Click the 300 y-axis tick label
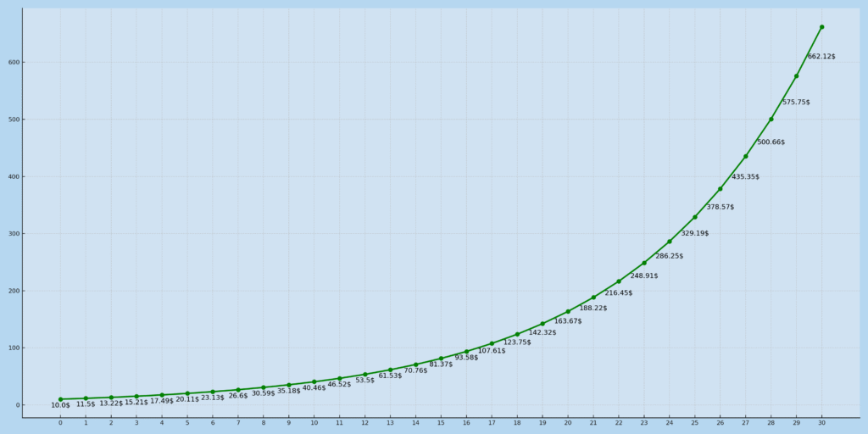The width and height of the screenshot is (868, 434). (14, 234)
